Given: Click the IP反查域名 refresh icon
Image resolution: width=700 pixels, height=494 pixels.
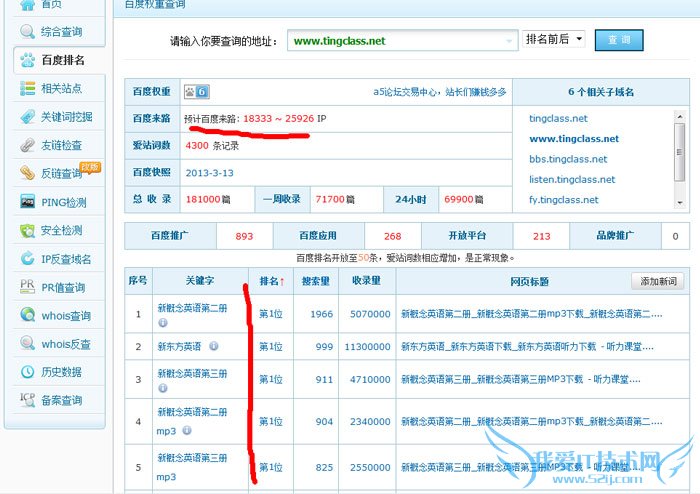Looking at the screenshot, I should point(27,258).
